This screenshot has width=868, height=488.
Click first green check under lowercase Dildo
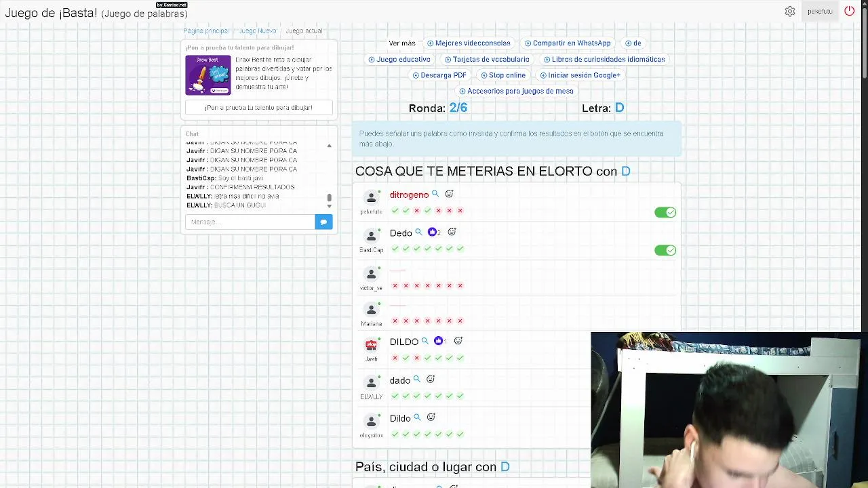point(395,434)
